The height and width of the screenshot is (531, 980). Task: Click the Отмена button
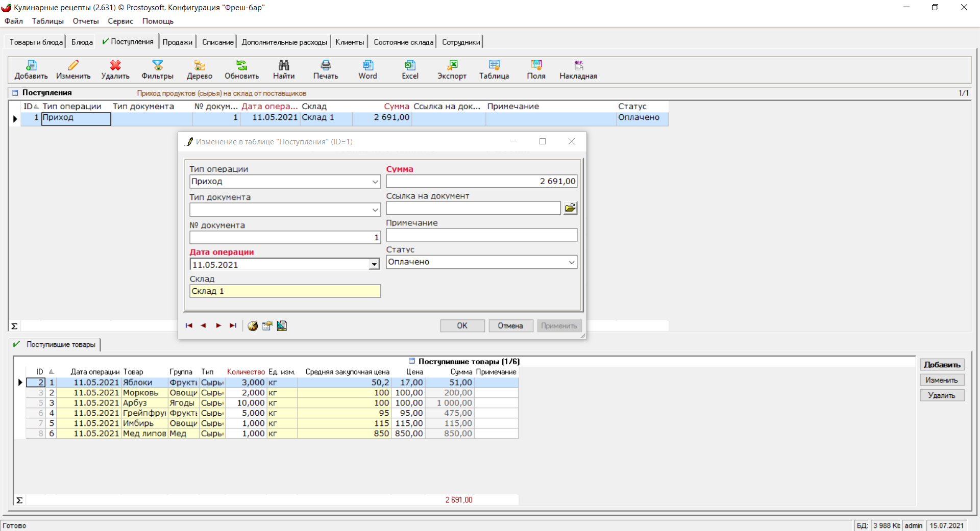click(510, 326)
